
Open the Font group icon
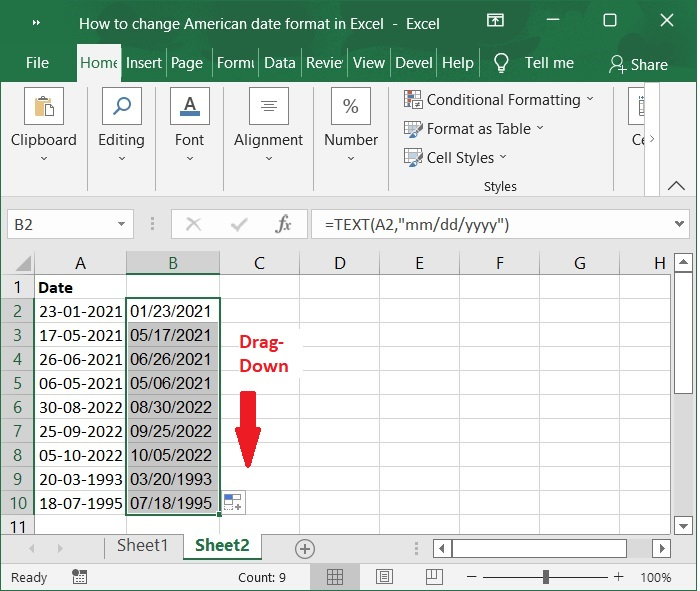point(190,106)
